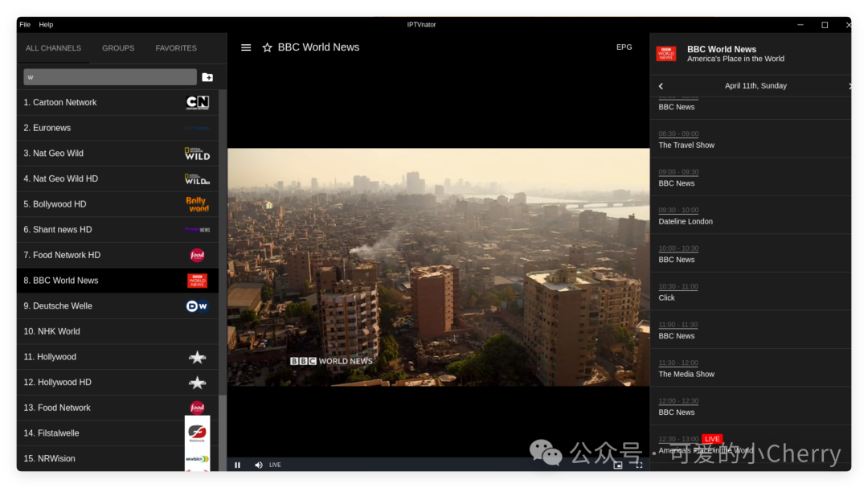Viewport: 868px width, 488px height.
Task: Star BBC World News as favorite
Action: (x=268, y=47)
